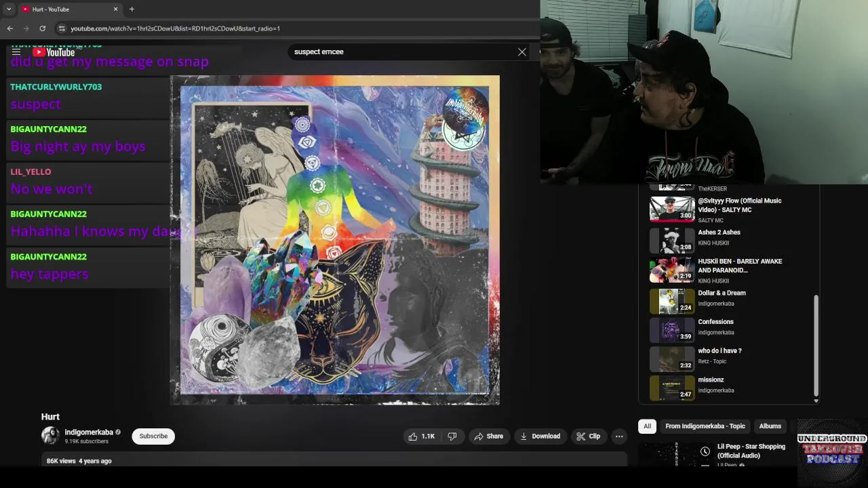The height and width of the screenshot is (488, 868).
Task: Clear the search box with the X
Action: coord(522,52)
